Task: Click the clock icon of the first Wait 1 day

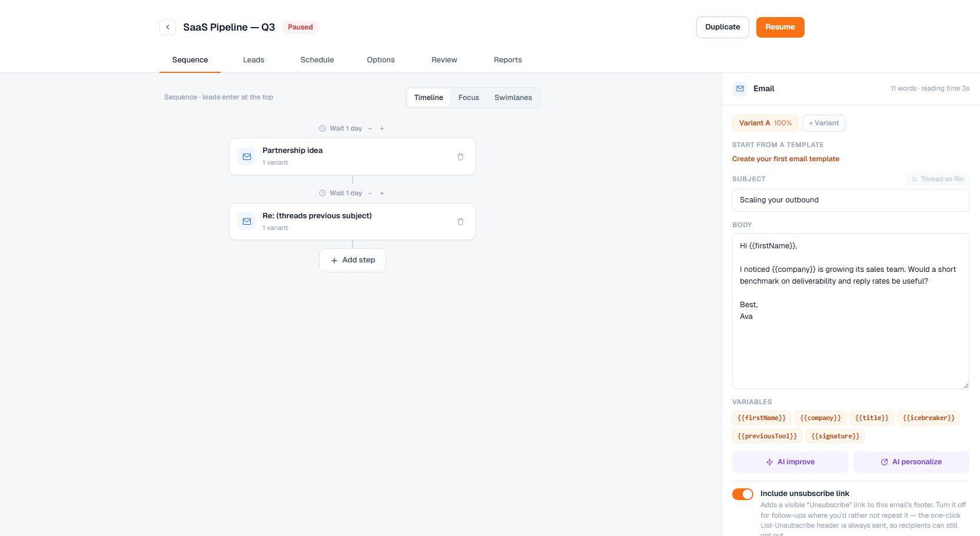Action: point(323,128)
